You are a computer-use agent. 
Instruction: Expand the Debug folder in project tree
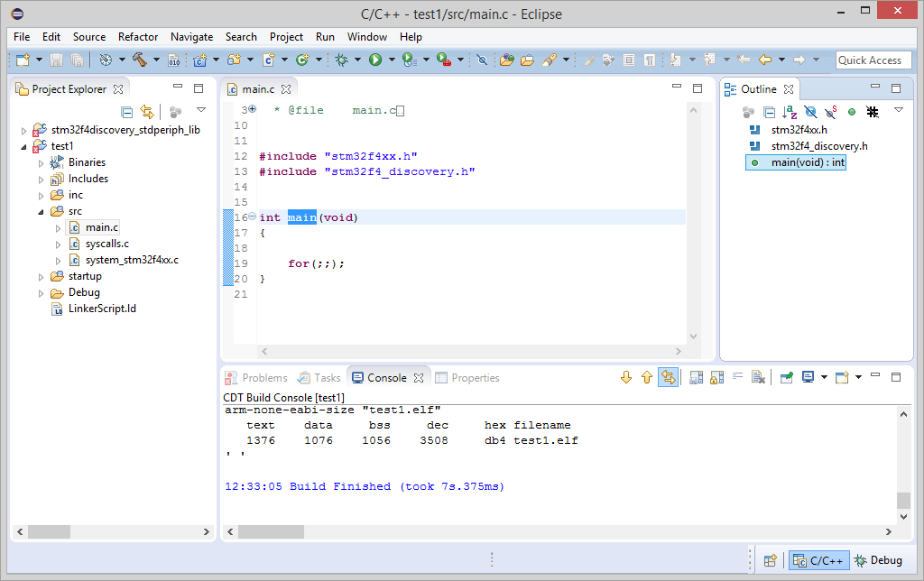tap(42, 292)
